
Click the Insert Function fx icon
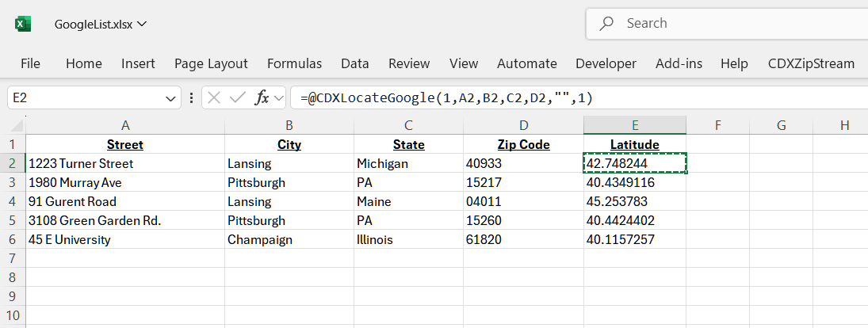pos(262,98)
